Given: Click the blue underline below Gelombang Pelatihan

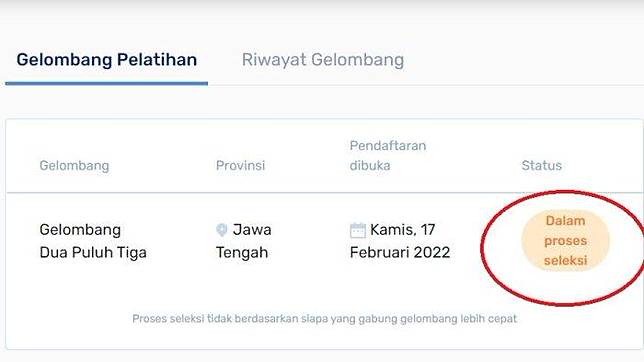Looking at the screenshot, I should [106, 83].
